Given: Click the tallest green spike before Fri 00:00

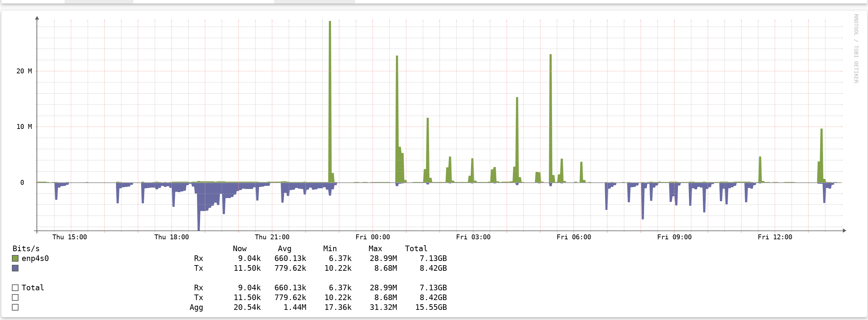Looking at the screenshot, I should [330, 101].
